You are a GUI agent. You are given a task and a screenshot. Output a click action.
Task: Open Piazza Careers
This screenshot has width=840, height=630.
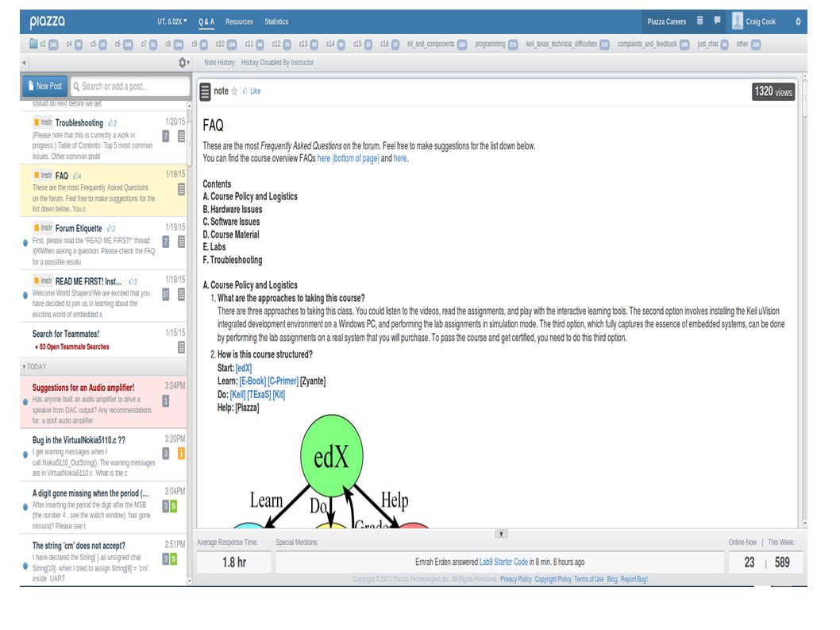click(x=666, y=21)
